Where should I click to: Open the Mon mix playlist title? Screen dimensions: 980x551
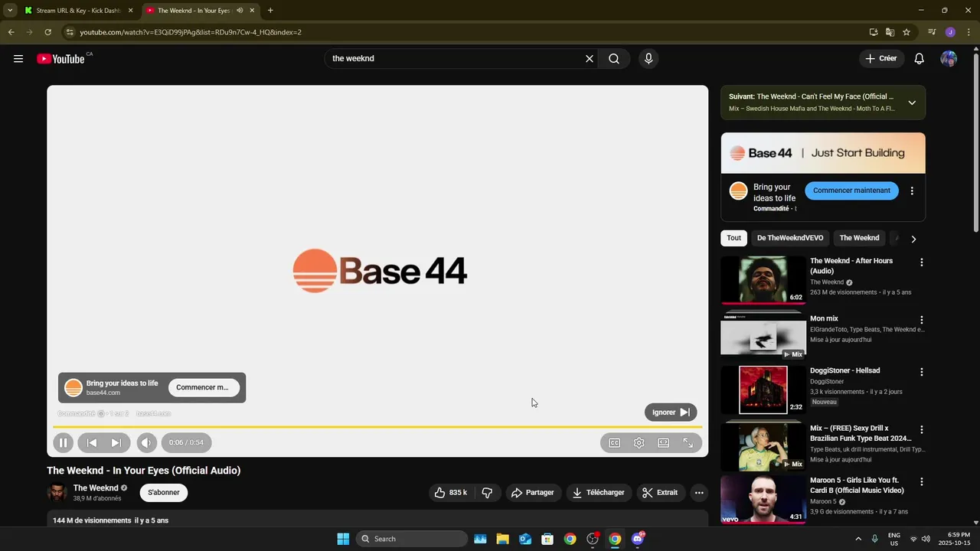[x=824, y=318]
